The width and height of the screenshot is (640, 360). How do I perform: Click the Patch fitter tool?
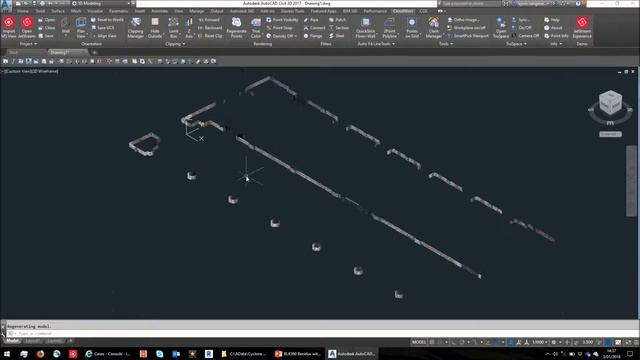tap(338, 20)
